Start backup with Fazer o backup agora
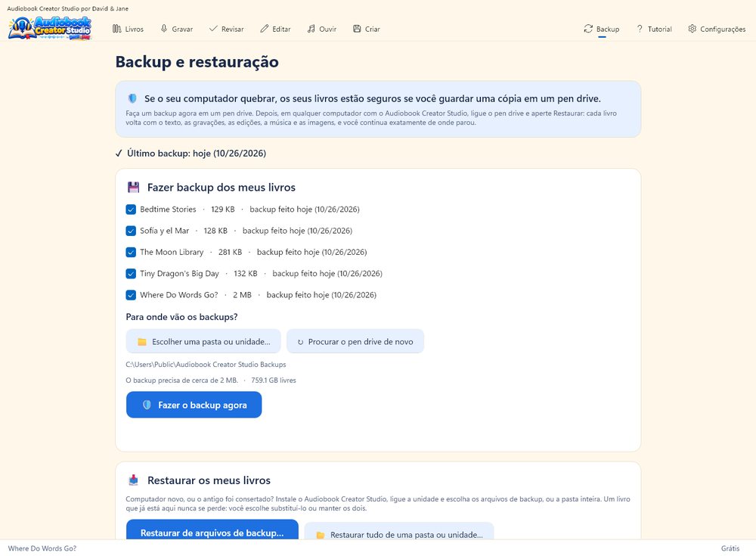 click(194, 405)
